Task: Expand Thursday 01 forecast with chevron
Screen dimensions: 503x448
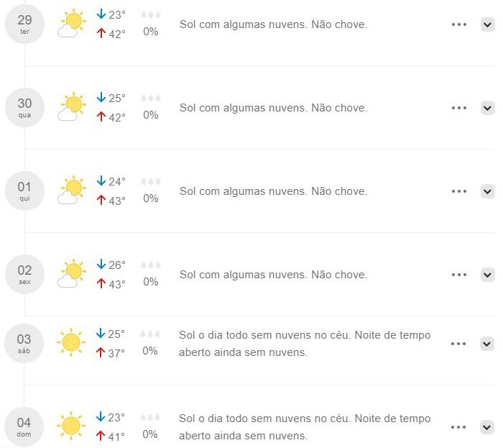Action: (x=488, y=191)
